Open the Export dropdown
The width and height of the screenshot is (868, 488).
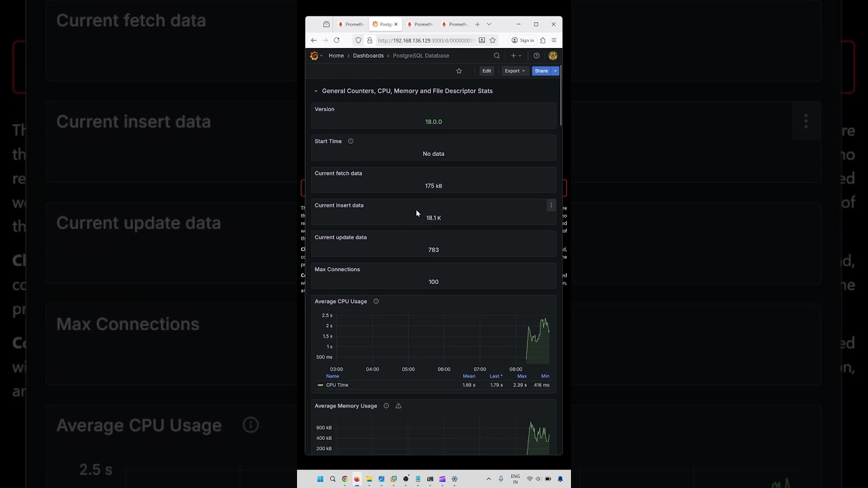point(514,70)
